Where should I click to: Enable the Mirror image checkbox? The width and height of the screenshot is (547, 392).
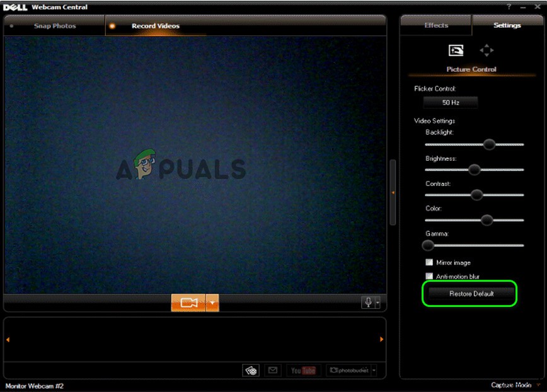429,262
